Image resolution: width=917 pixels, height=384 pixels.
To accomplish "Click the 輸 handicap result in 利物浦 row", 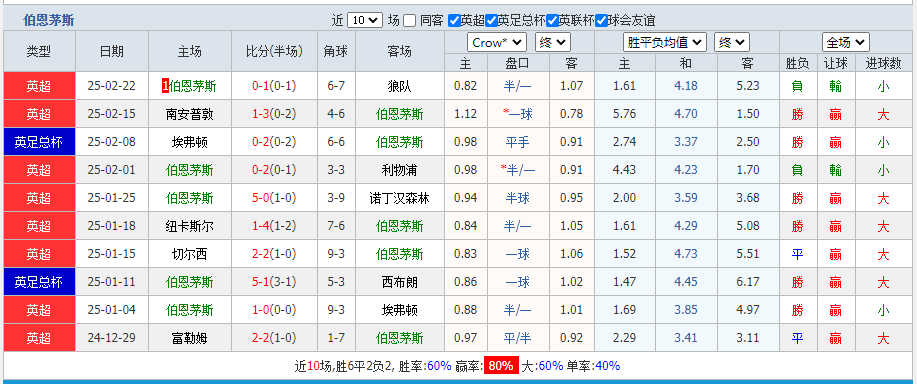I will pyautogui.click(x=835, y=170).
